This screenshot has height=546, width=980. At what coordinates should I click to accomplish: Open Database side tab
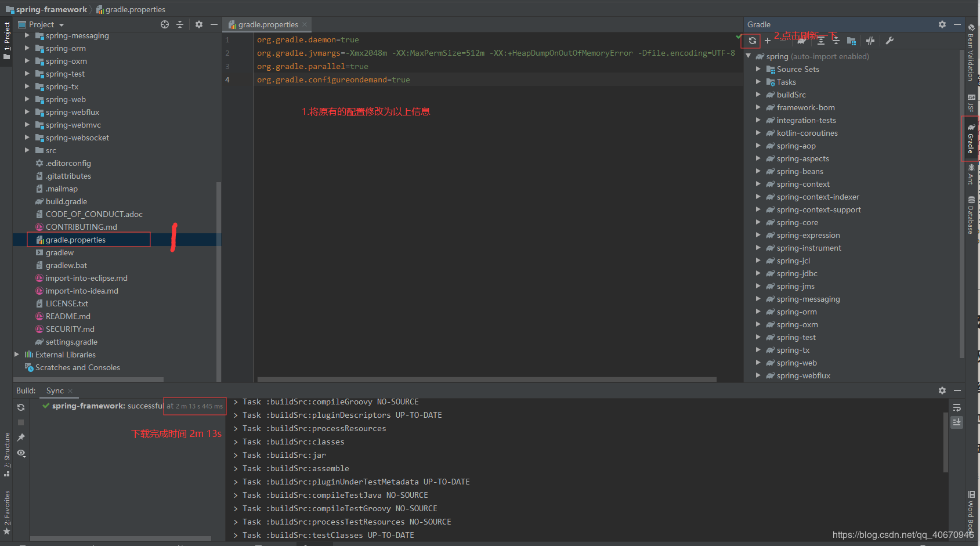[x=971, y=215]
